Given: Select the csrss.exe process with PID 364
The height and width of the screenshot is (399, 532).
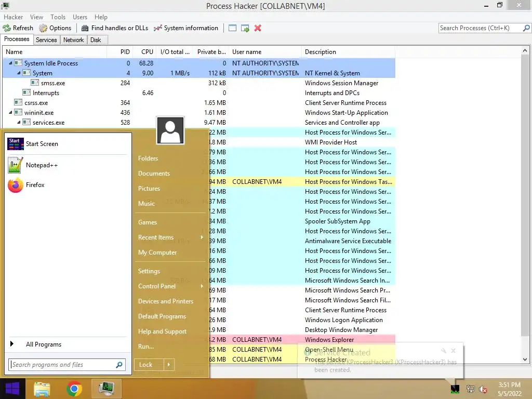Looking at the screenshot, I should click(199, 102).
